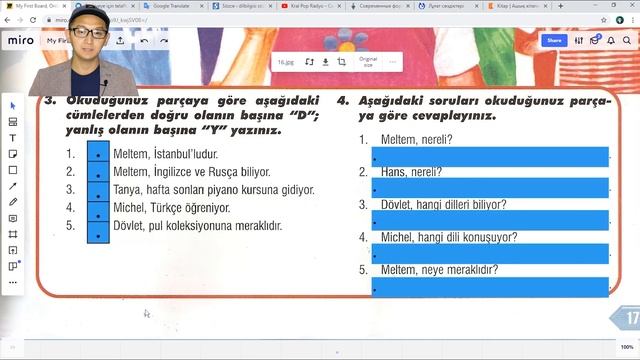Select the Shape rectangle tool
Image resolution: width=640 pixels, height=360 pixels.
13,170
